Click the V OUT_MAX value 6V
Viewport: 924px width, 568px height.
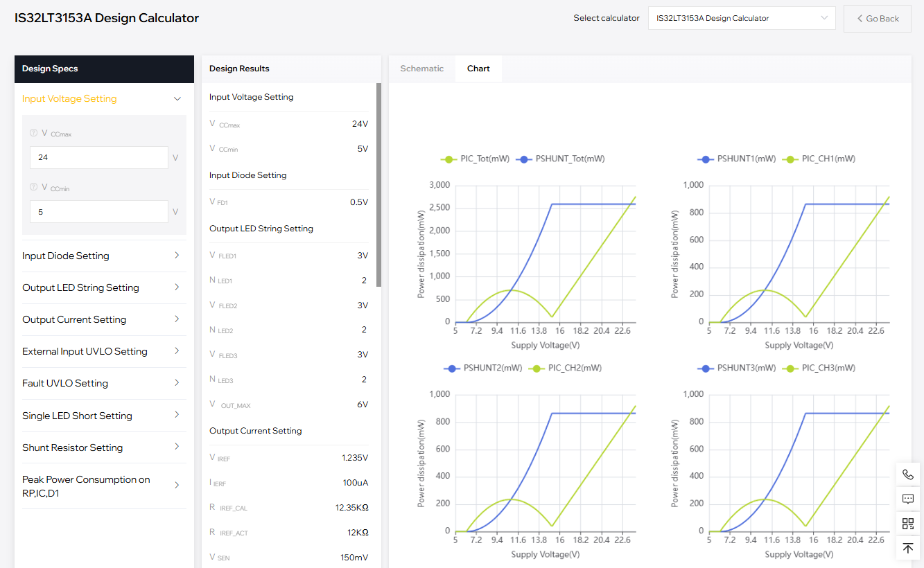[x=363, y=405]
